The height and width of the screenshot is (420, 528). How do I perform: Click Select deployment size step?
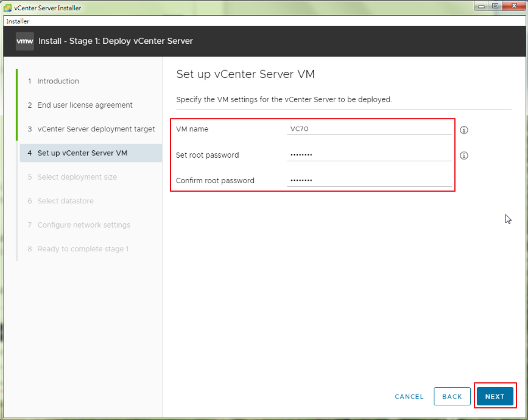[x=72, y=177]
